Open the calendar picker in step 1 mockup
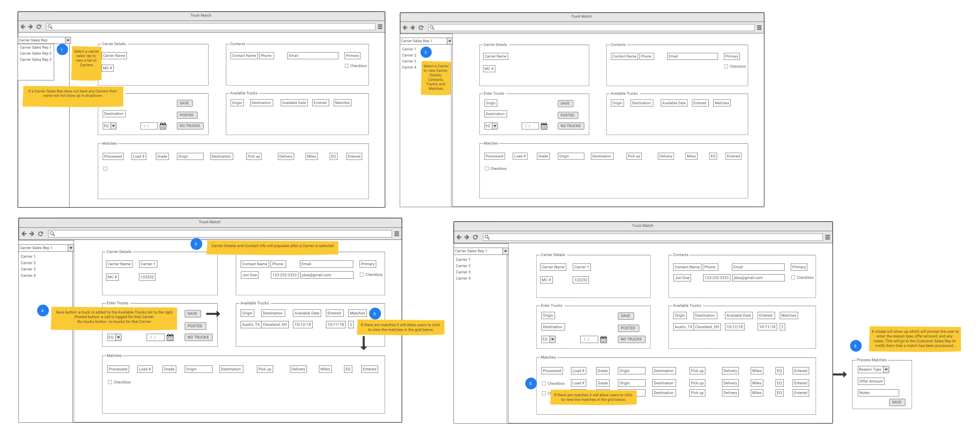The height and width of the screenshot is (437, 980). tap(163, 126)
